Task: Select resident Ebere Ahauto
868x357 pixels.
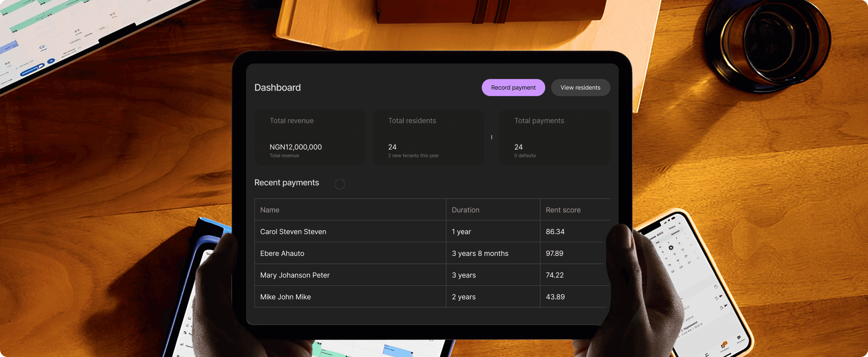Action: coord(282,253)
